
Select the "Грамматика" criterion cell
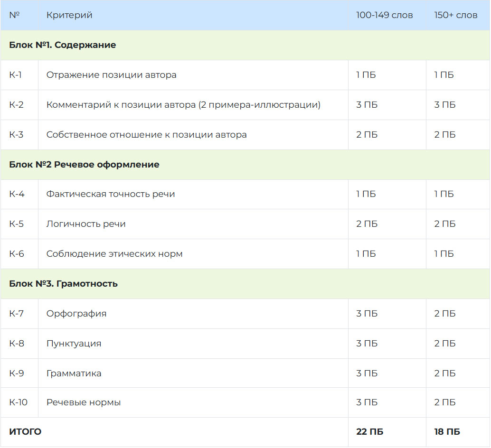tap(193, 373)
